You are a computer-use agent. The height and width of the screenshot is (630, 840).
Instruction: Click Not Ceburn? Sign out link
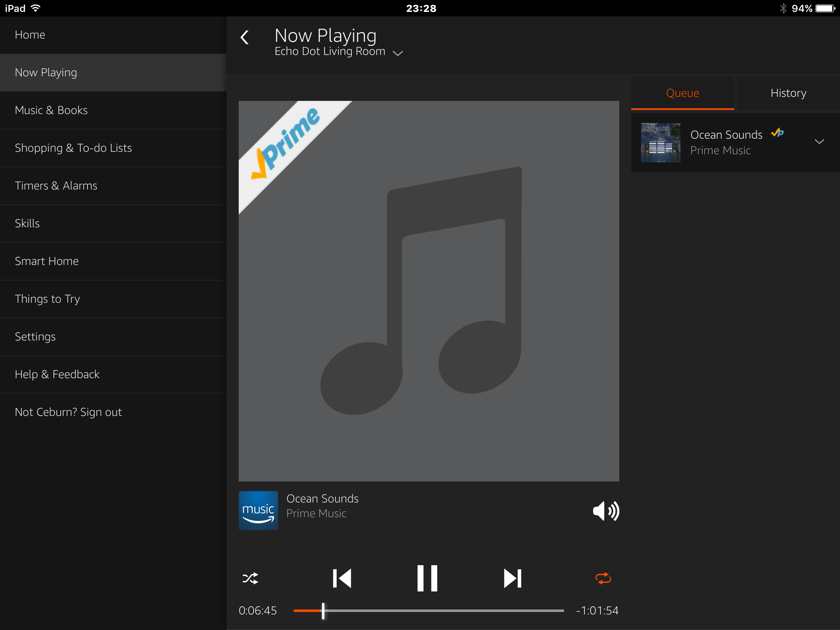click(x=113, y=412)
